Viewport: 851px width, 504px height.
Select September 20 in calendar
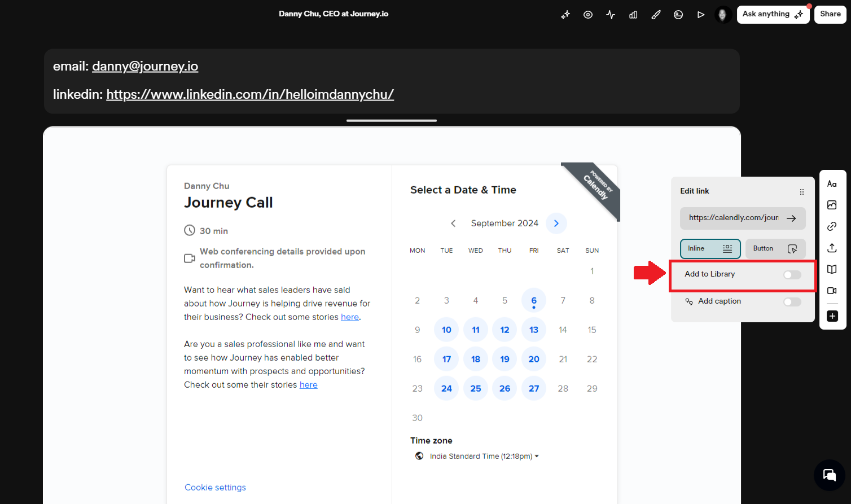click(534, 360)
